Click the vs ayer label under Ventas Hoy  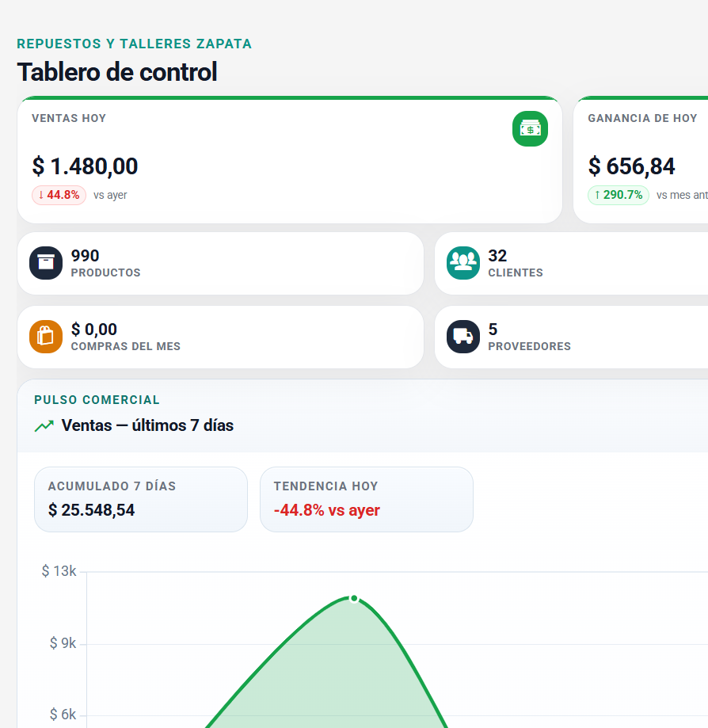pos(110,195)
